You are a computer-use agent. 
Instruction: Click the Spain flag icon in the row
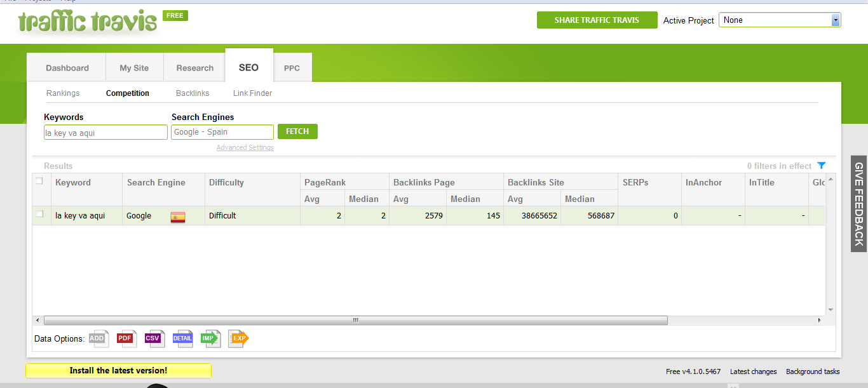tap(178, 217)
